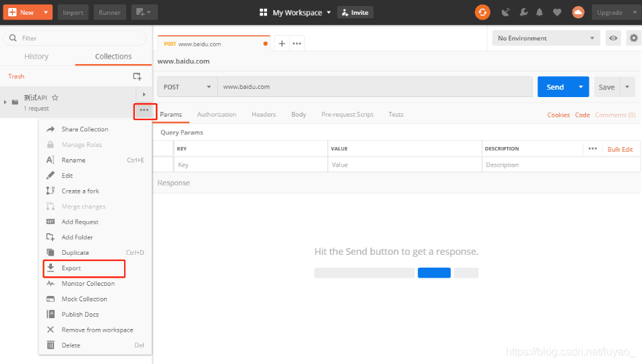642x364 pixels.
Task: Choose Add Request menu item
Action: (95, 222)
